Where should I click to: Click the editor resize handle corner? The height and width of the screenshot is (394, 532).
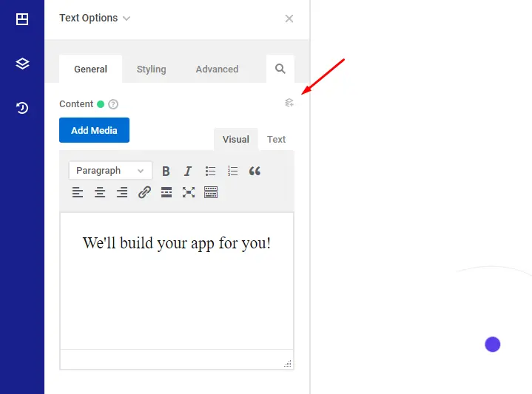pos(288,364)
